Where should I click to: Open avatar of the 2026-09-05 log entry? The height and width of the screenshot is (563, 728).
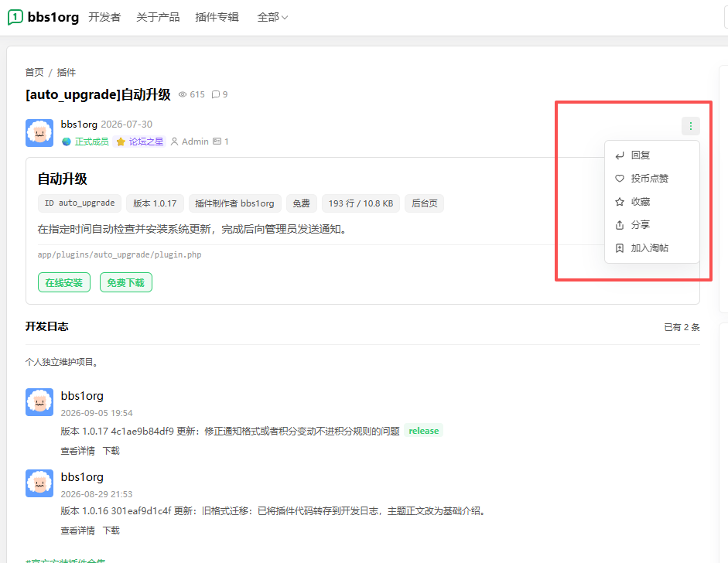[x=39, y=402]
